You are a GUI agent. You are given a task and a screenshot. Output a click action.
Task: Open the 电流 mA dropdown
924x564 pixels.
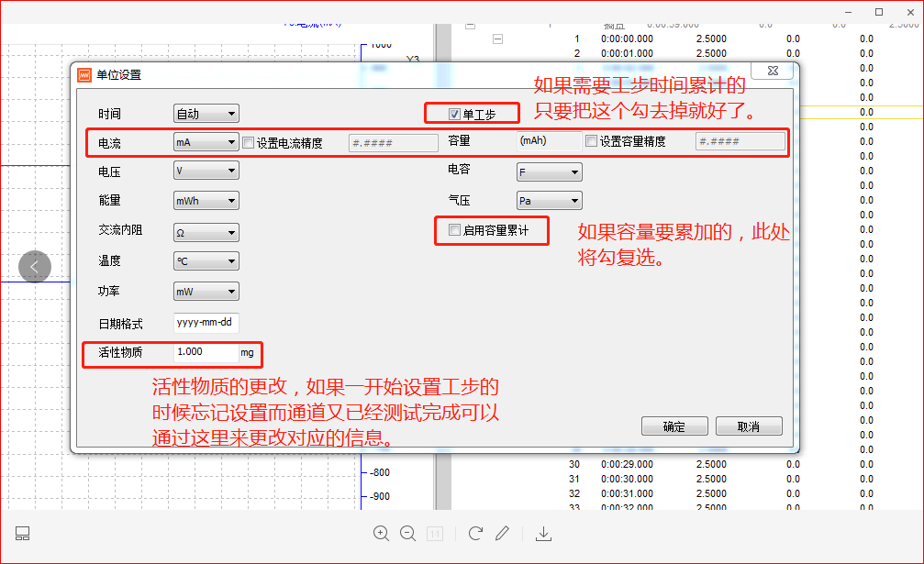[x=206, y=142]
